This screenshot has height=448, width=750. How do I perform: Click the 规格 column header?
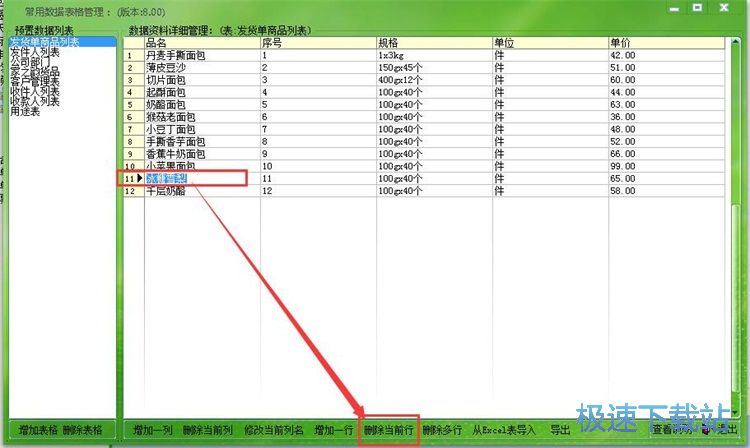pyautogui.click(x=434, y=43)
